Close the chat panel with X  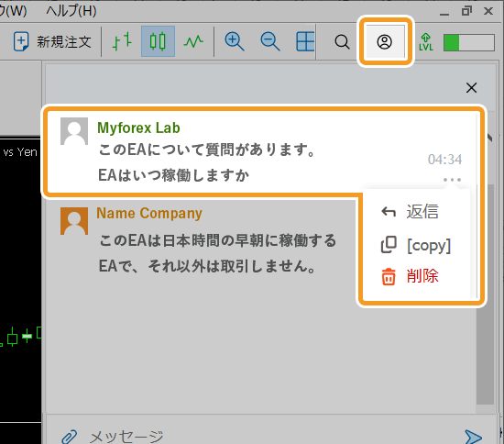(472, 87)
